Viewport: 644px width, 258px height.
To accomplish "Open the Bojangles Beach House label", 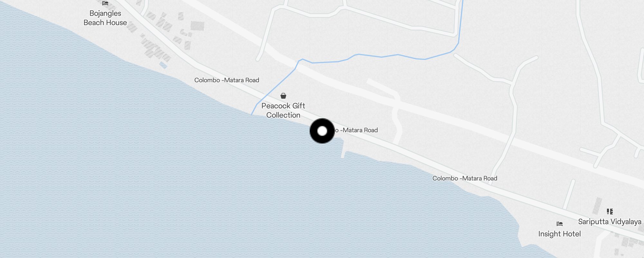I will point(105,18).
